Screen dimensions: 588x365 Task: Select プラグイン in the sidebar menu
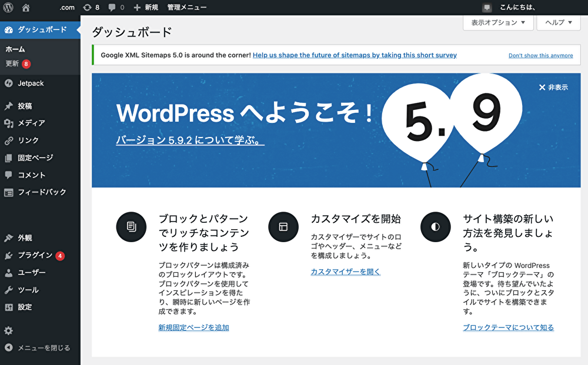pyautogui.click(x=35, y=256)
